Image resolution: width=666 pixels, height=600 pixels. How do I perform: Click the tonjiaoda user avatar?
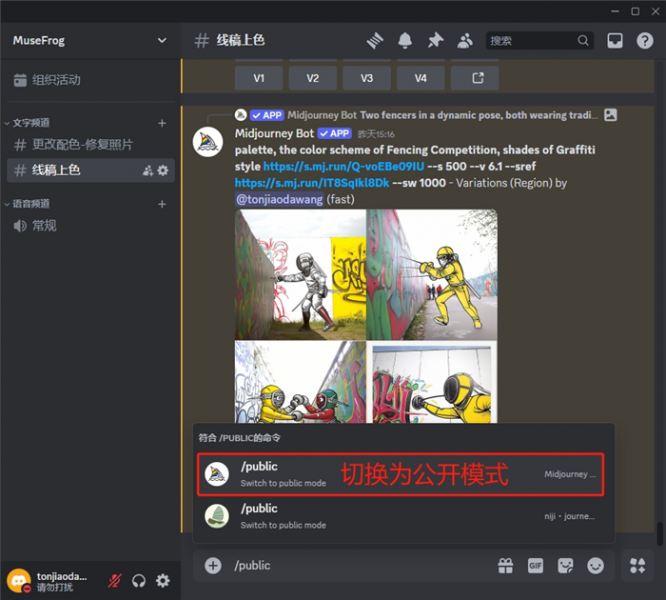coord(19,581)
